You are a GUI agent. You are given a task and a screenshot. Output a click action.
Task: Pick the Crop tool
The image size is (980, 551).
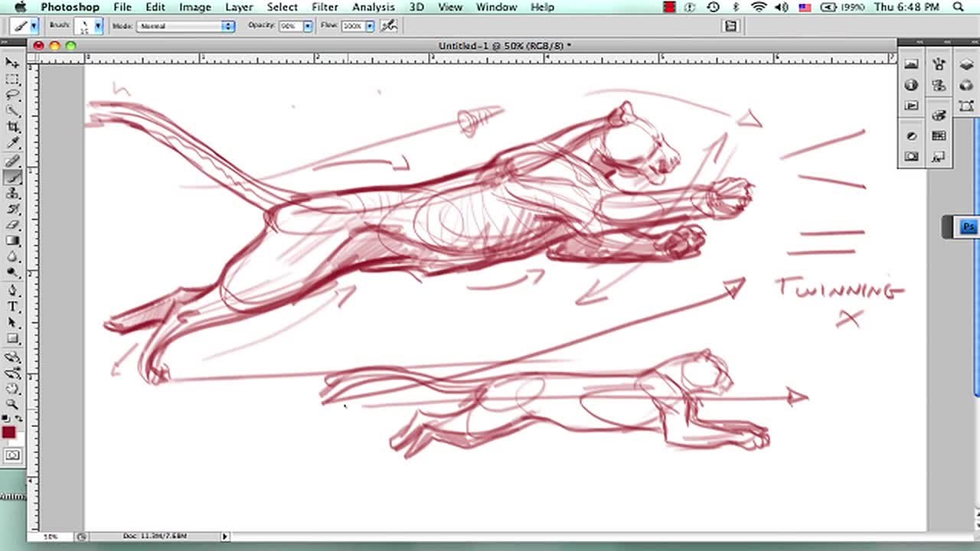pos(12,127)
